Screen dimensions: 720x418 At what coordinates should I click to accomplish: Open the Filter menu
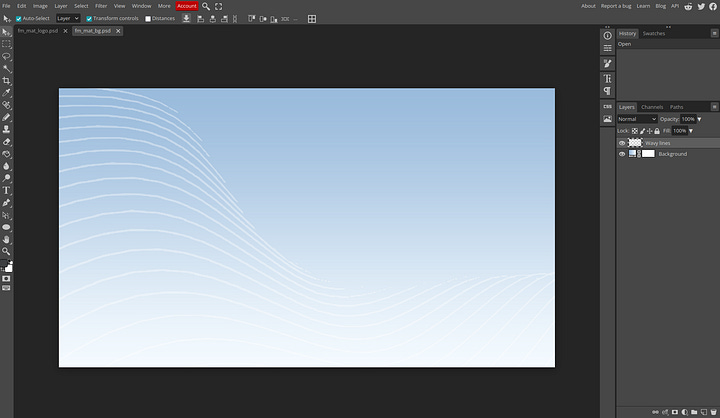[x=101, y=6]
